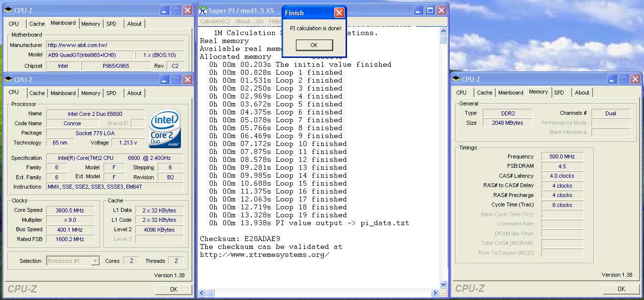Image resolution: width=644 pixels, height=300 pixels.
Task: Open the About...(A) menu in Super PI
Action: (x=249, y=21)
